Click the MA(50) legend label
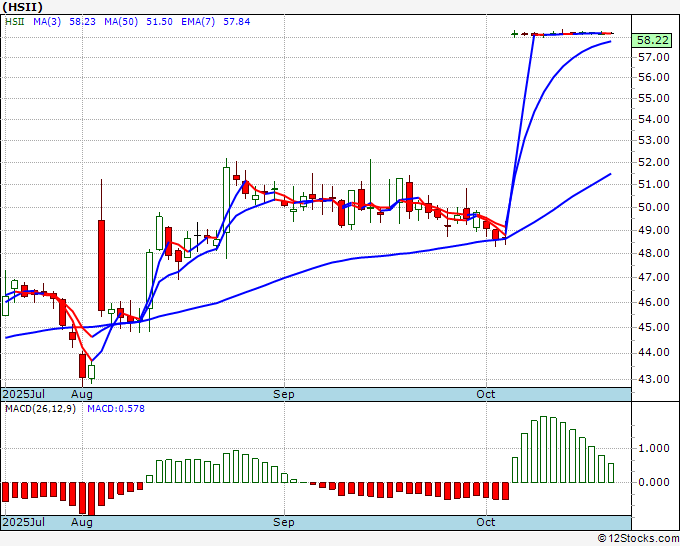The width and height of the screenshot is (680, 546). click(x=121, y=22)
